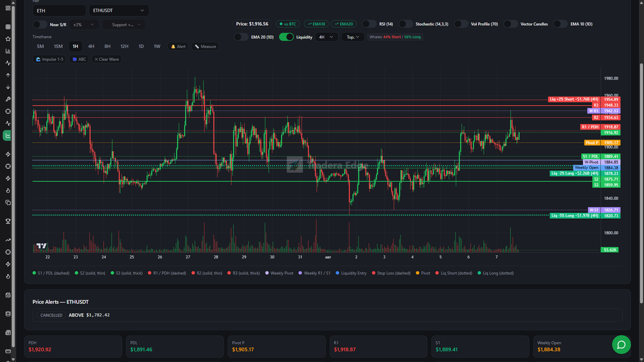
Task: Select the 1D timeframe
Action: (x=141, y=47)
